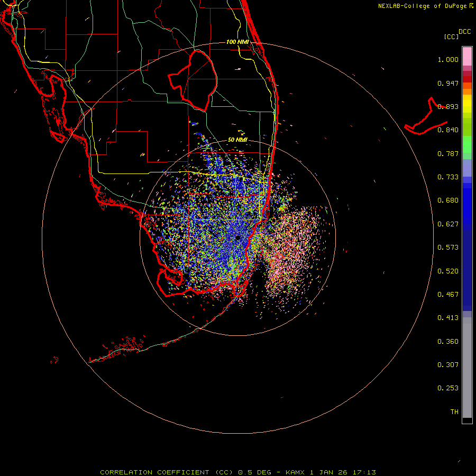
Task: Click the pink top segment of color scale
Action: (x=467, y=57)
